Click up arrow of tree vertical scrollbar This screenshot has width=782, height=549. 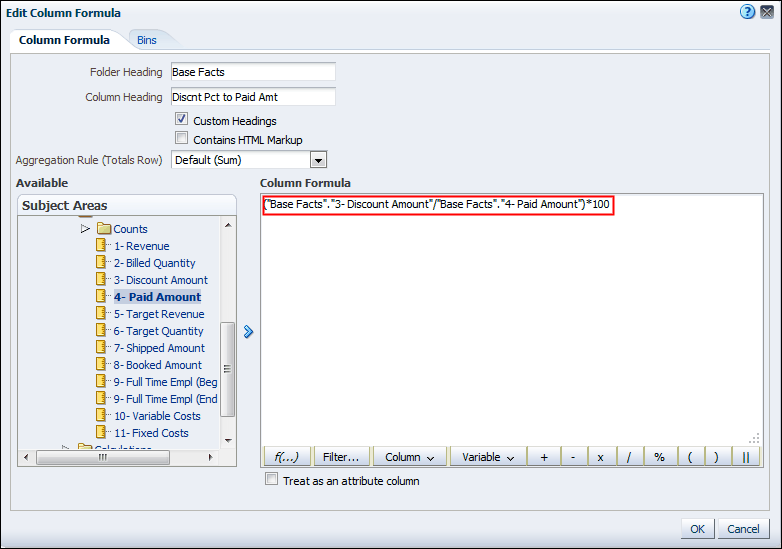228,225
